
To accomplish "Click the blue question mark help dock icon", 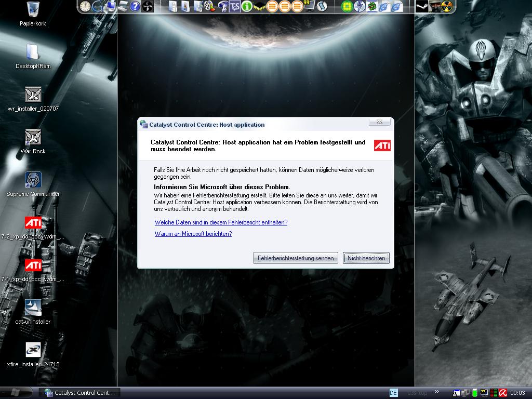I will [x=135, y=6].
